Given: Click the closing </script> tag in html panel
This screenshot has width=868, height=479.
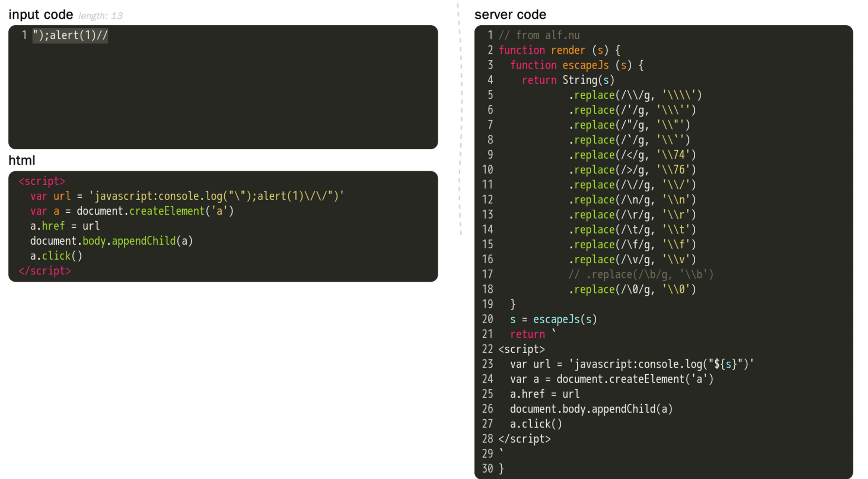Looking at the screenshot, I should [45, 271].
